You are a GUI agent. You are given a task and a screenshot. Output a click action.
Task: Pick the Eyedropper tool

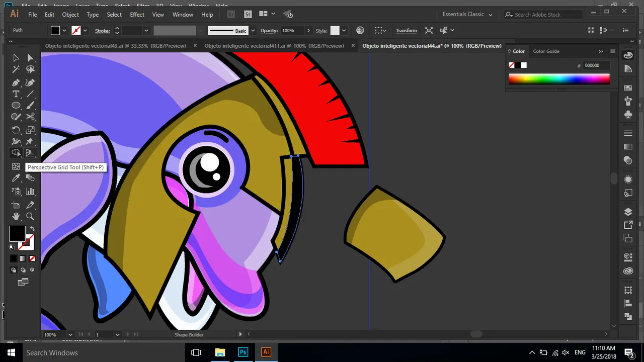(x=16, y=178)
